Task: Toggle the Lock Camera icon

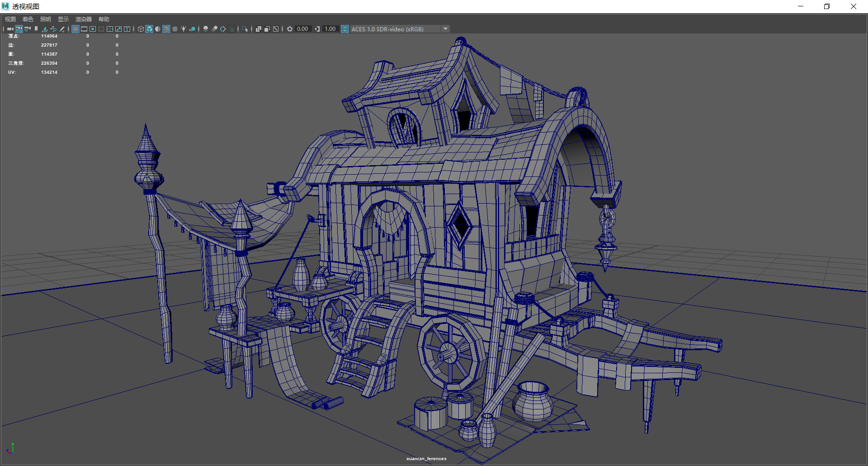Action: pyautogui.click(x=19, y=29)
